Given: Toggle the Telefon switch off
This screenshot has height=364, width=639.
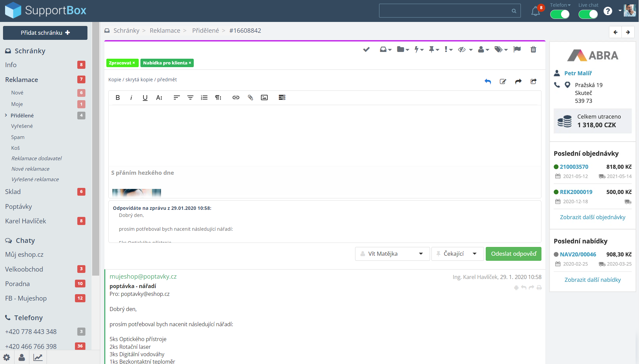Looking at the screenshot, I should [x=560, y=14].
